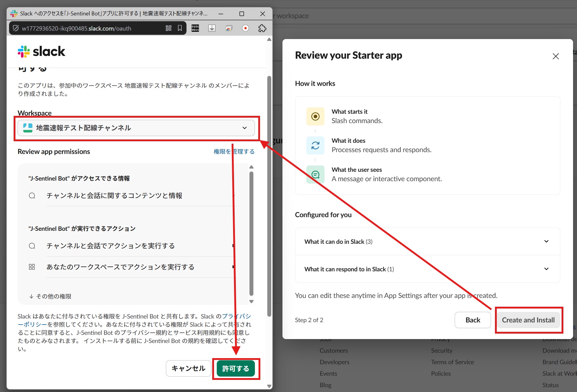Open Blog link in background footer
Screen dimensions: 577x392
pyautogui.click(x=325, y=385)
